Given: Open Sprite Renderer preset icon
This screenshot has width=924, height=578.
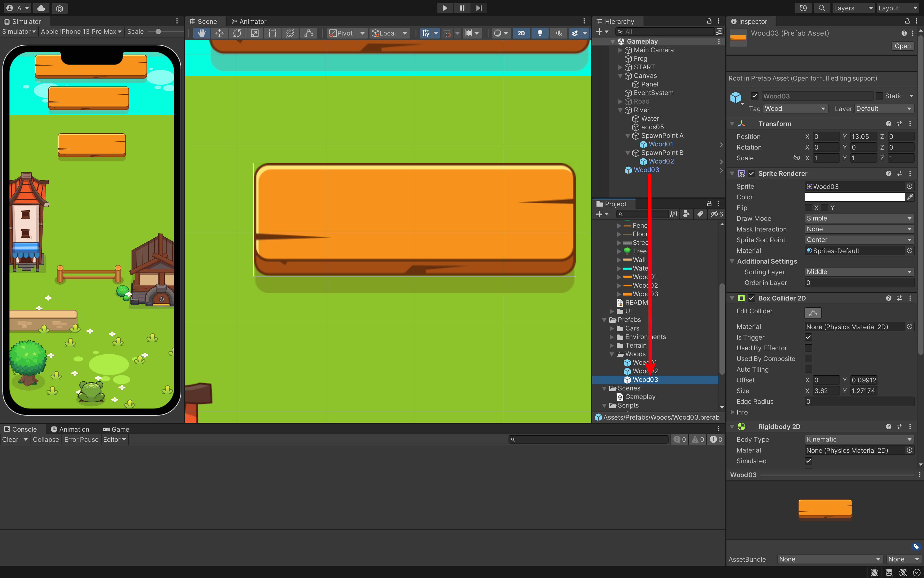Looking at the screenshot, I should pos(900,173).
